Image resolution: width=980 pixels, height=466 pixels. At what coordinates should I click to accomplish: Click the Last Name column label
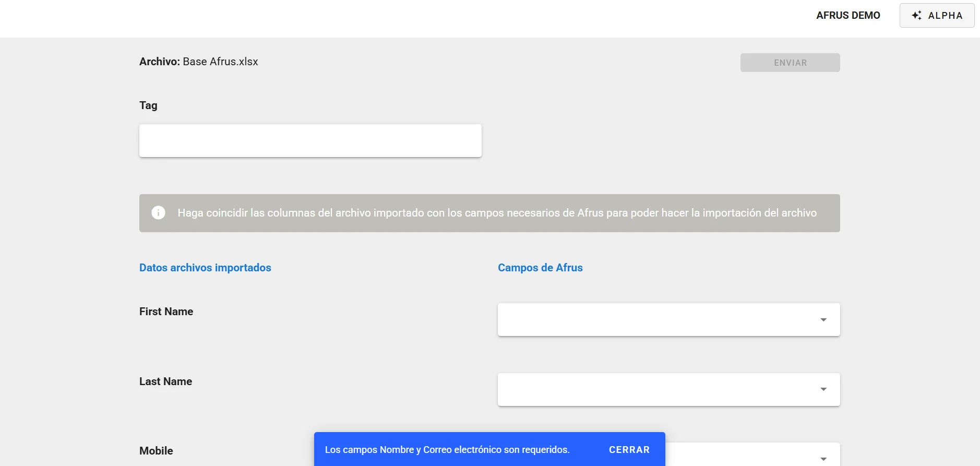point(165,381)
